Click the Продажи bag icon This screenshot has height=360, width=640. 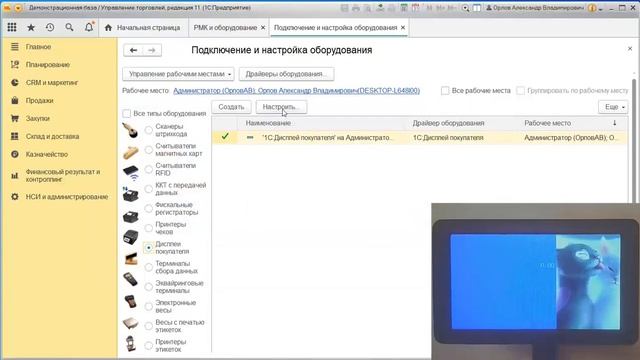[15, 100]
